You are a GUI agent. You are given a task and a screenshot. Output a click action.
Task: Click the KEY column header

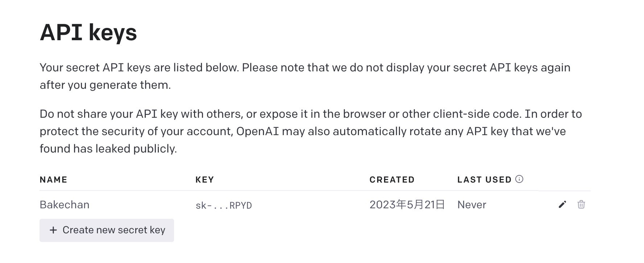click(205, 179)
